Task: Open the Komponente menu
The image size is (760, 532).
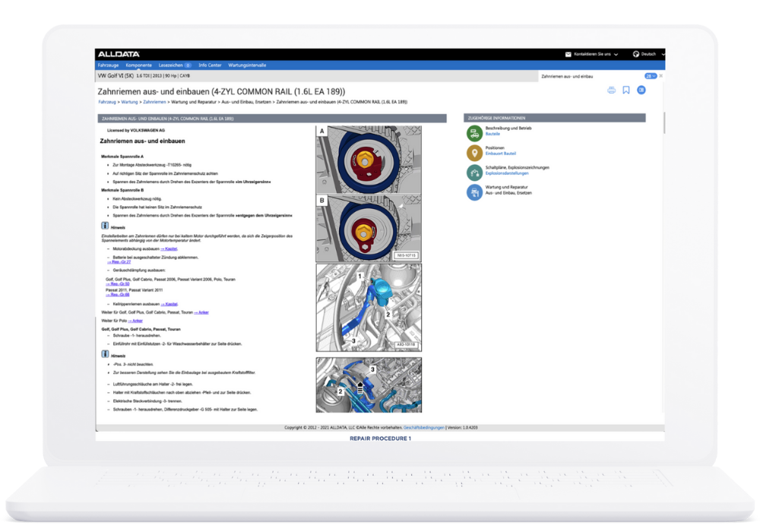Action: coord(138,65)
